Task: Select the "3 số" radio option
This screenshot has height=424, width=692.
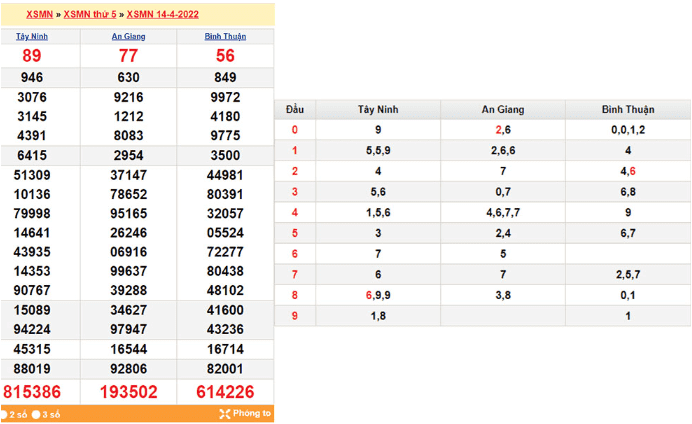Action: point(36,413)
